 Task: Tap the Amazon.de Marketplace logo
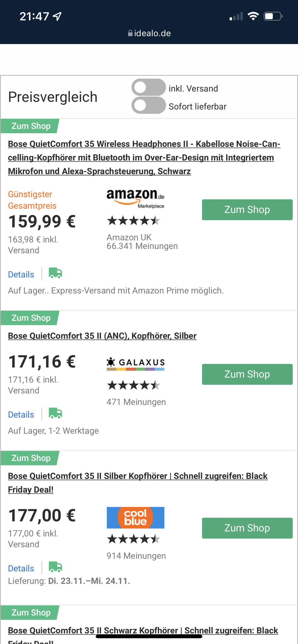pos(136,199)
